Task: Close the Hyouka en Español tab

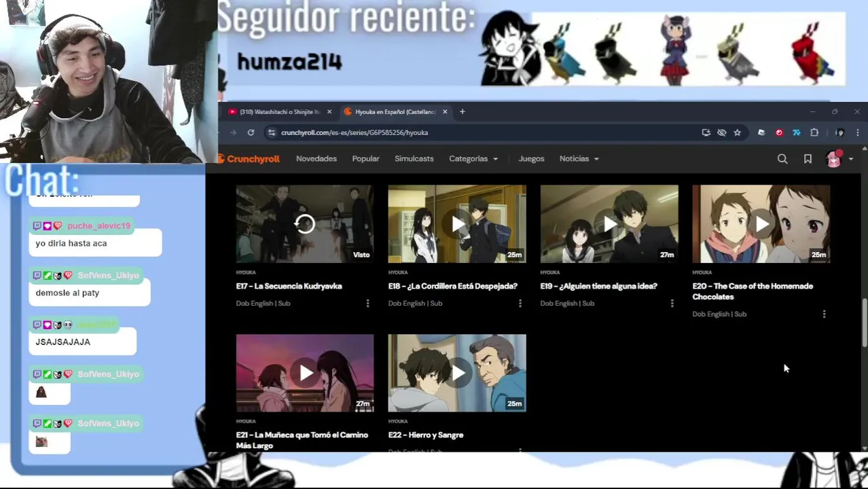Action: click(x=445, y=111)
